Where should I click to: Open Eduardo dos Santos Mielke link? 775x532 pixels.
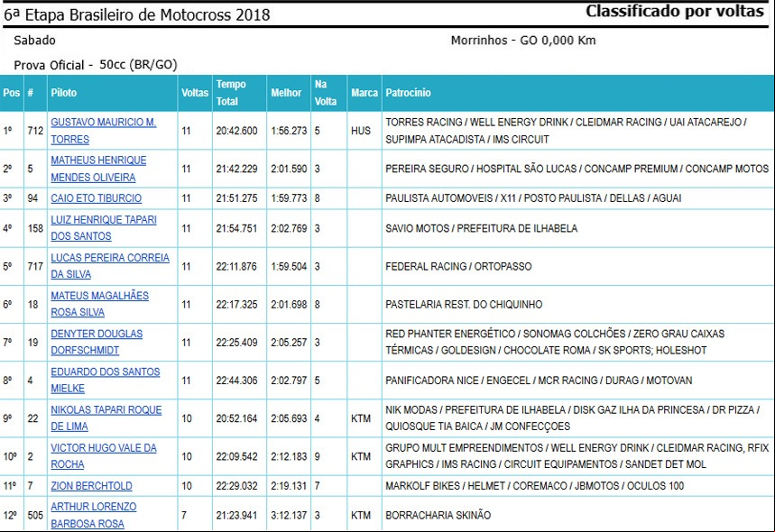pos(106,380)
